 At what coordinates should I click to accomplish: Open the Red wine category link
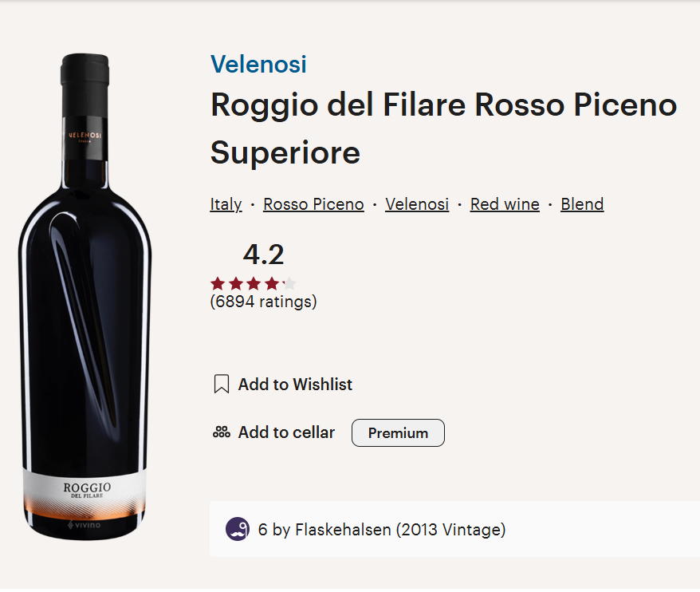click(x=505, y=204)
